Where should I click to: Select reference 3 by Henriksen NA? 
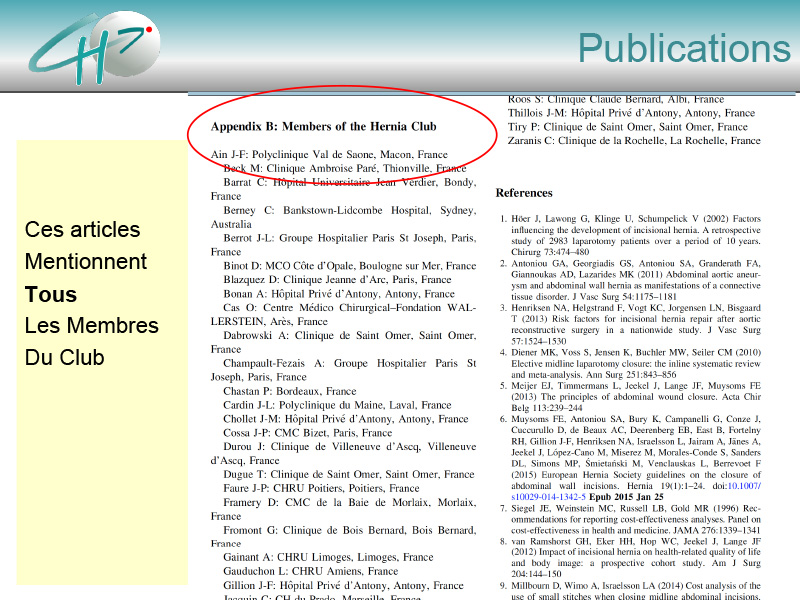[631, 324]
